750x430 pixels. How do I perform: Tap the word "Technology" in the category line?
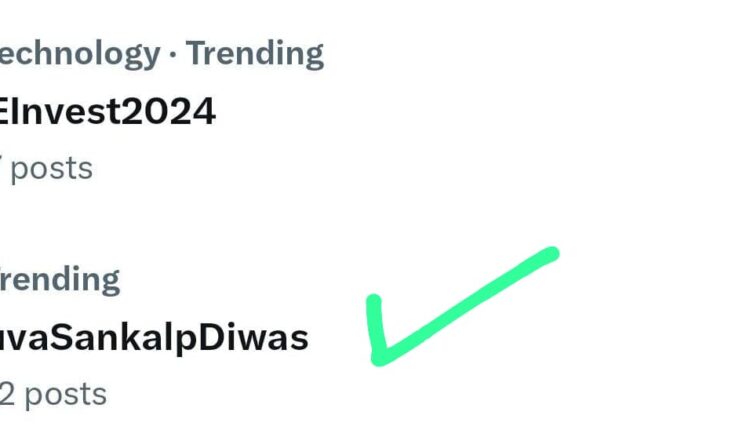(x=80, y=54)
